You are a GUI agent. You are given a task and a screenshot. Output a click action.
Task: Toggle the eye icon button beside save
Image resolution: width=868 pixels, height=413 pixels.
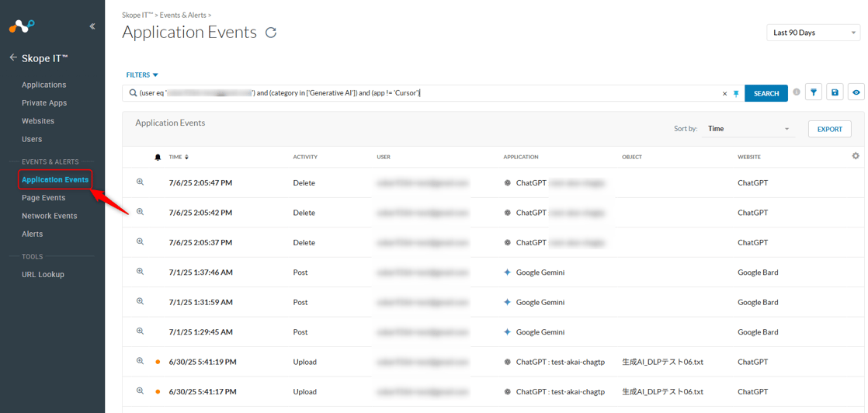(856, 92)
